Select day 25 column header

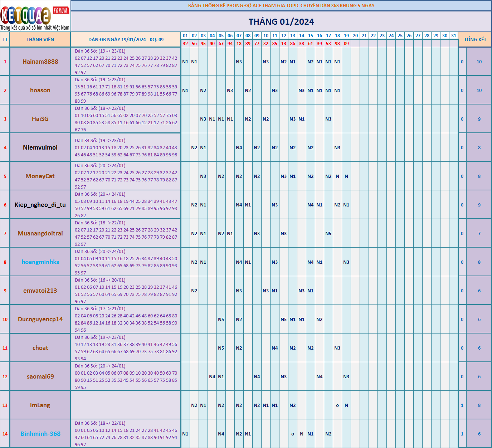coord(400,35)
